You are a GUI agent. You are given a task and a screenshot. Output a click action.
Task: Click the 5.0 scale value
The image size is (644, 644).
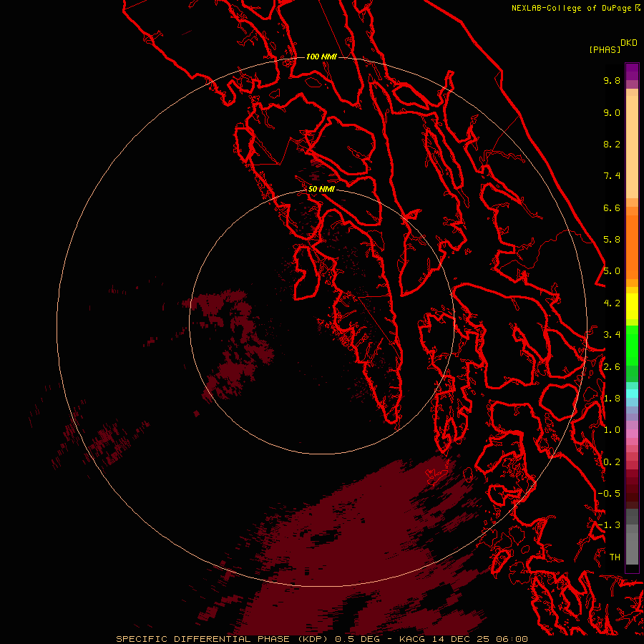click(612, 271)
